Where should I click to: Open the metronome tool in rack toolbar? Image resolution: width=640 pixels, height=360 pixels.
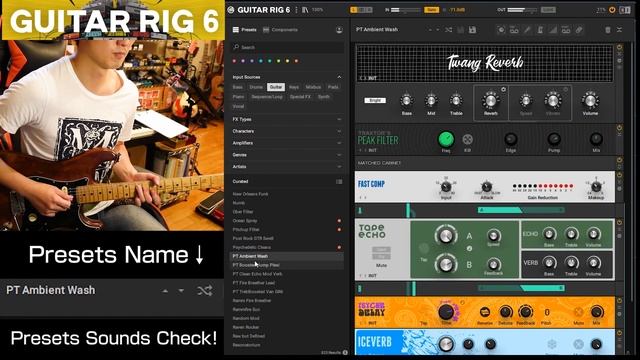tap(540, 30)
